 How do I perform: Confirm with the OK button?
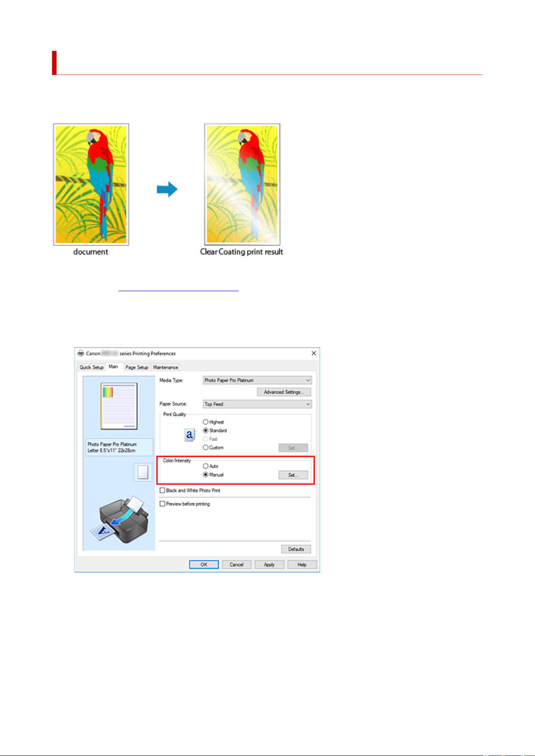[204, 565]
